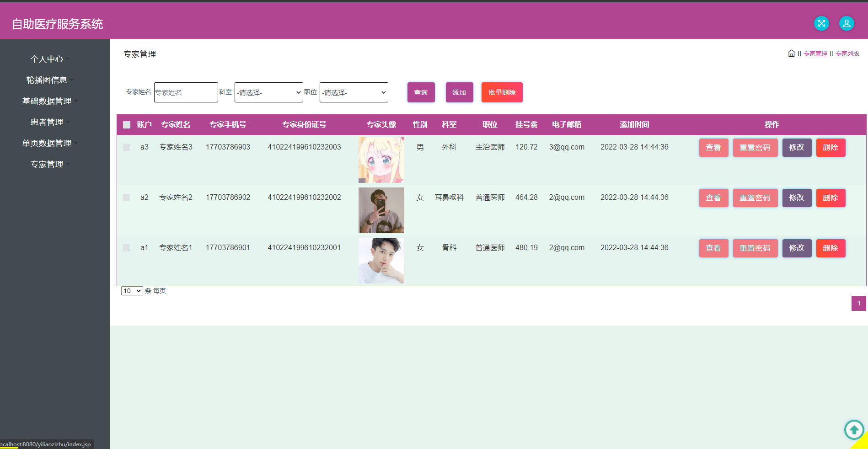Open the per-page count dropdown showing 10
This screenshot has width=868, height=449.
(132, 291)
